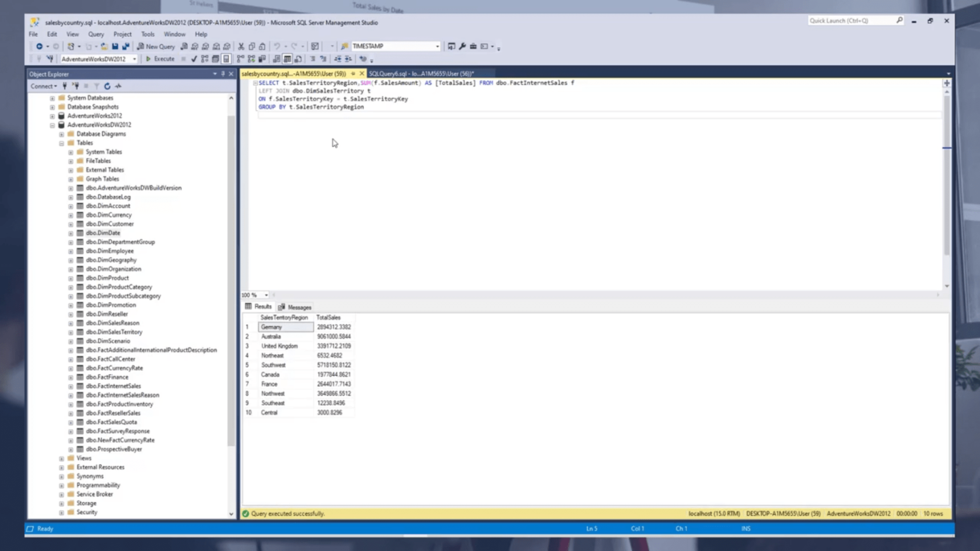This screenshot has width=980, height=551.
Task: Select the Germany cell in results
Action: pos(285,327)
